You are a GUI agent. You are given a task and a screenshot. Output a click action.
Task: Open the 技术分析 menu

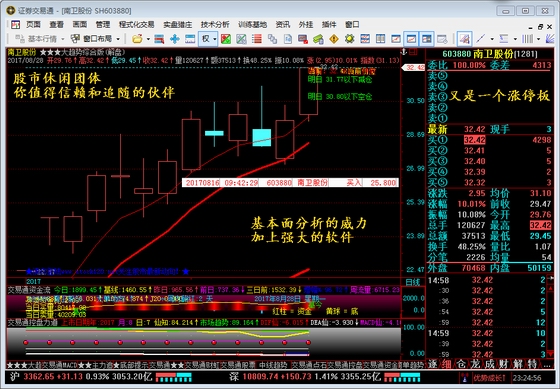coord(215,24)
